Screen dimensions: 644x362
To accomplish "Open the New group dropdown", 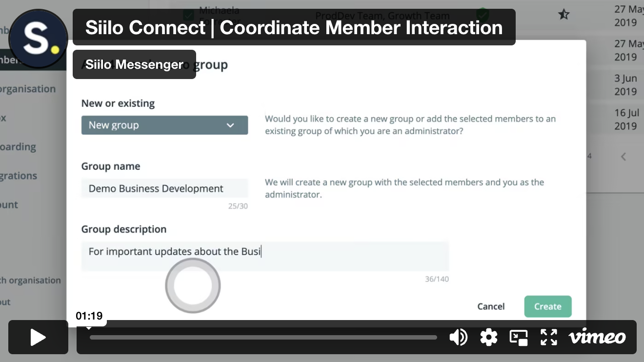I will 164,125.
